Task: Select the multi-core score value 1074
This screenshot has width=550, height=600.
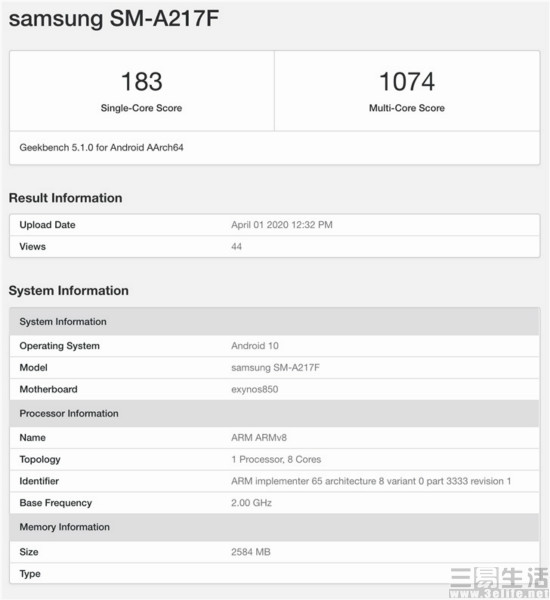Action: pos(407,82)
